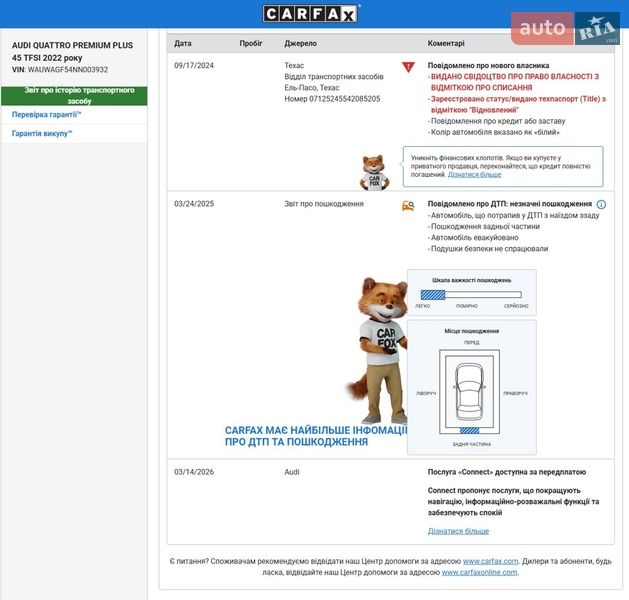Open Гарантія викупу in the sidebar
Viewport: 629px width, 600px height.
[x=42, y=134]
